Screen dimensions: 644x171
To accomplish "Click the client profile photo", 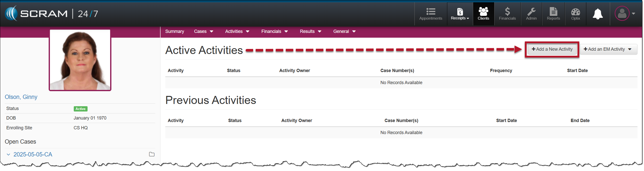I will (80, 60).
